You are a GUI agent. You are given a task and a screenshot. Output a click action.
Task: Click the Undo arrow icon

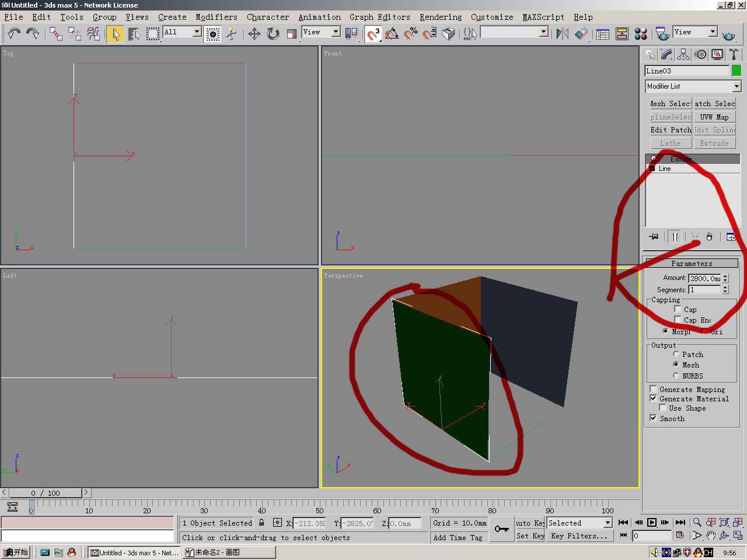[x=14, y=34]
